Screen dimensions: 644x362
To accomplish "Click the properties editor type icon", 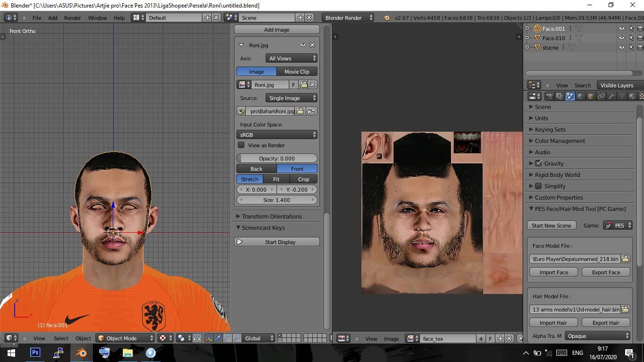I will point(534,96).
